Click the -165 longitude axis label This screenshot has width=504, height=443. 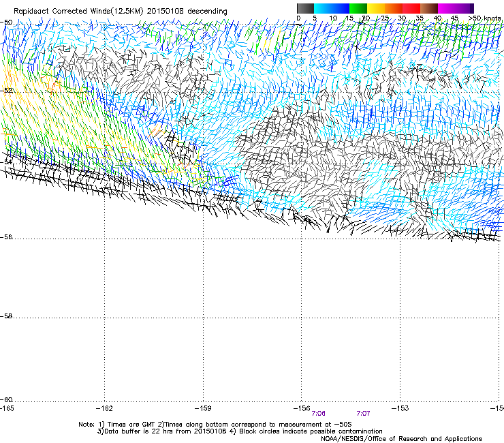click(7, 408)
